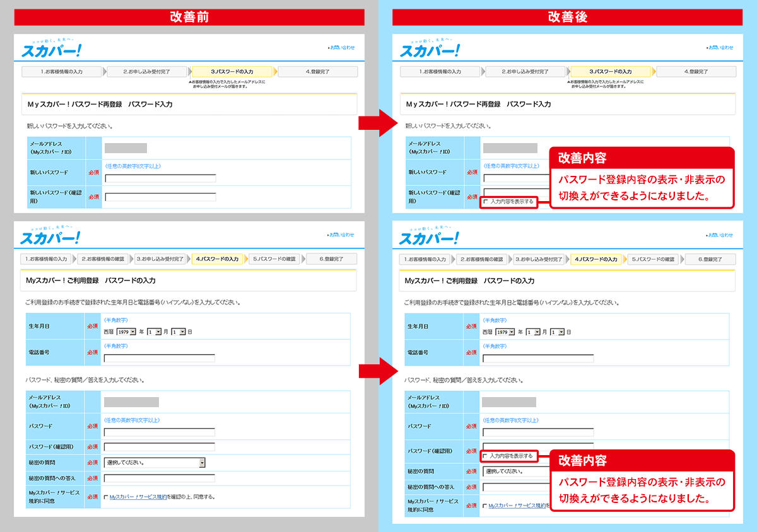The height and width of the screenshot is (532, 757).
Task: Focus 秘密の質問への答え field on 改善前 ご利用登録 form
Action: [160, 478]
